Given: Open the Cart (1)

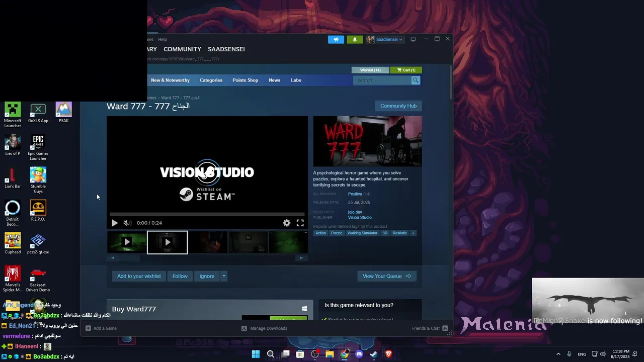Looking at the screenshot, I should pos(406,70).
